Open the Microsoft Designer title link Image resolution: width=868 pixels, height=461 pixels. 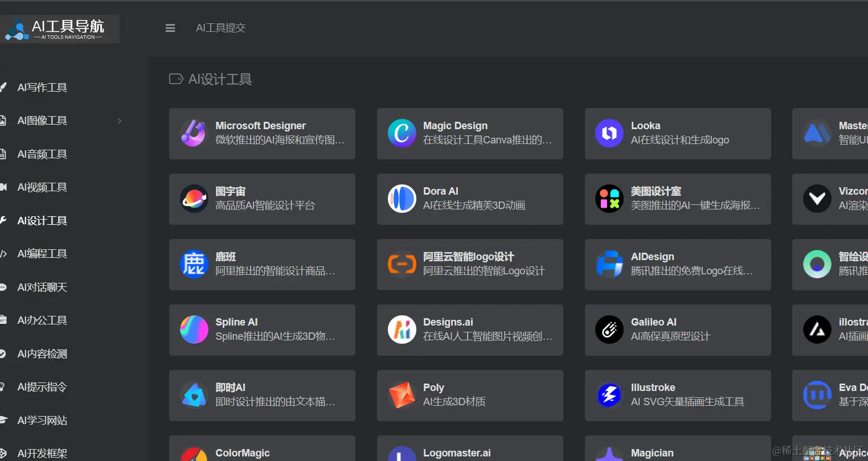tap(260, 126)
